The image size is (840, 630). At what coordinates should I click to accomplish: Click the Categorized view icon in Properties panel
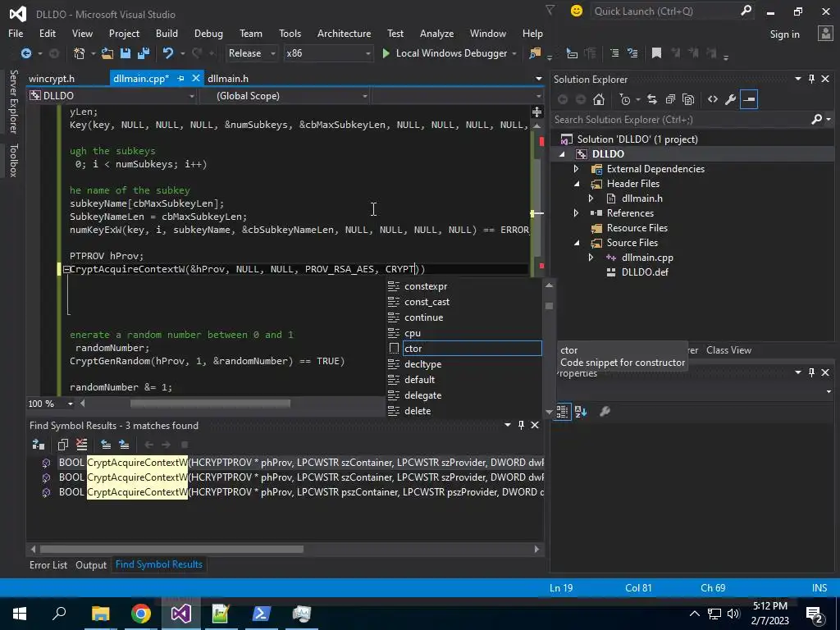[562, 412]
